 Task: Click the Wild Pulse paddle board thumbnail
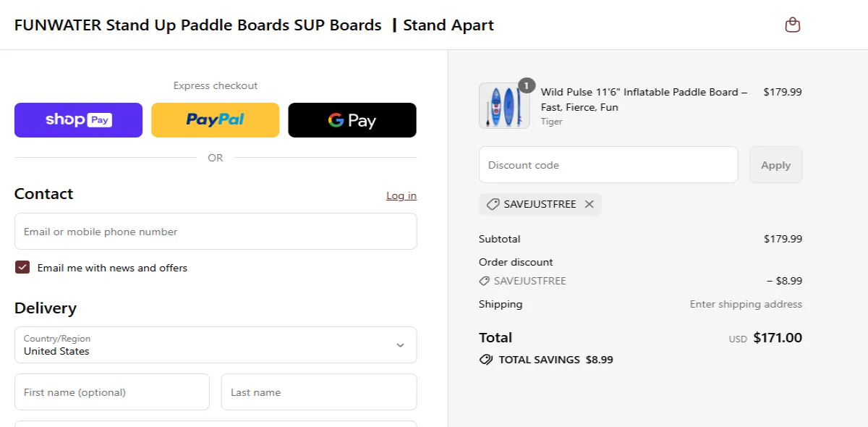coord(503,106)
